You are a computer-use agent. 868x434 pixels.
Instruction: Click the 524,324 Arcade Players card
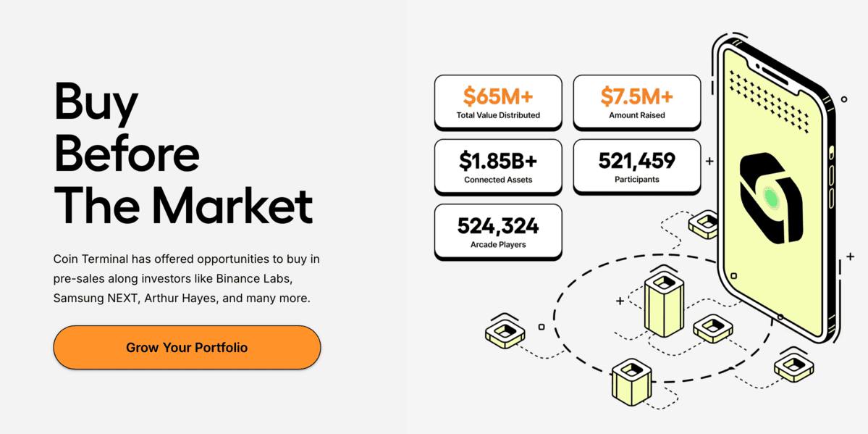498,232
